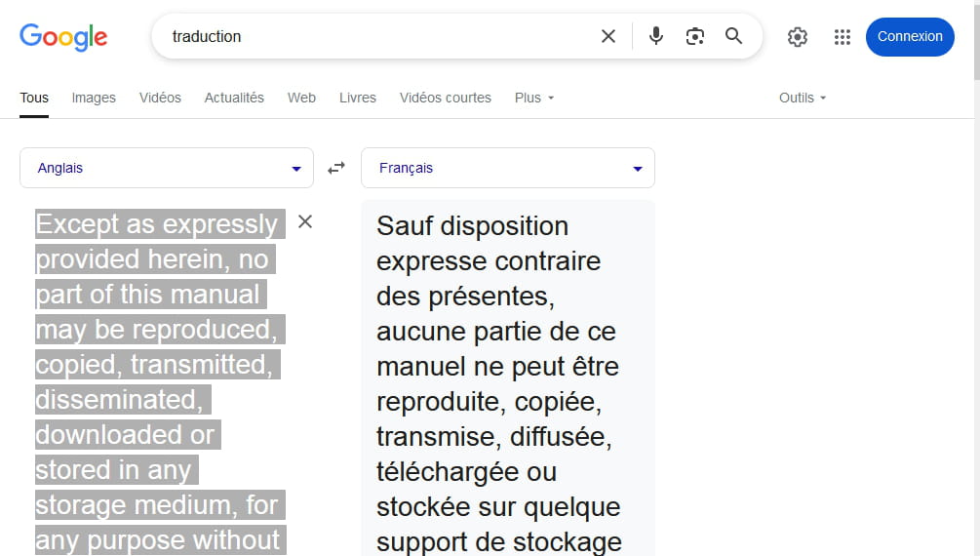Go to Google homepage via logo

pyautogui.click(x=63, y=37)
